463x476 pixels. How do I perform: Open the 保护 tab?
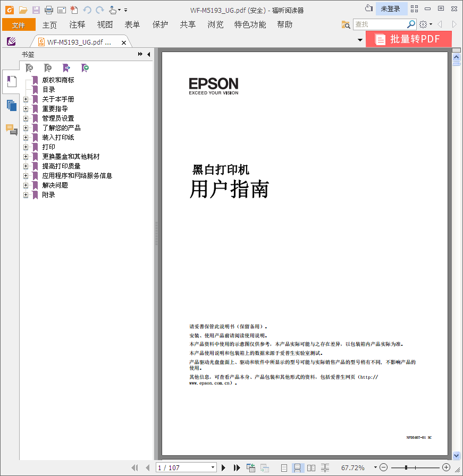point(160,24)
